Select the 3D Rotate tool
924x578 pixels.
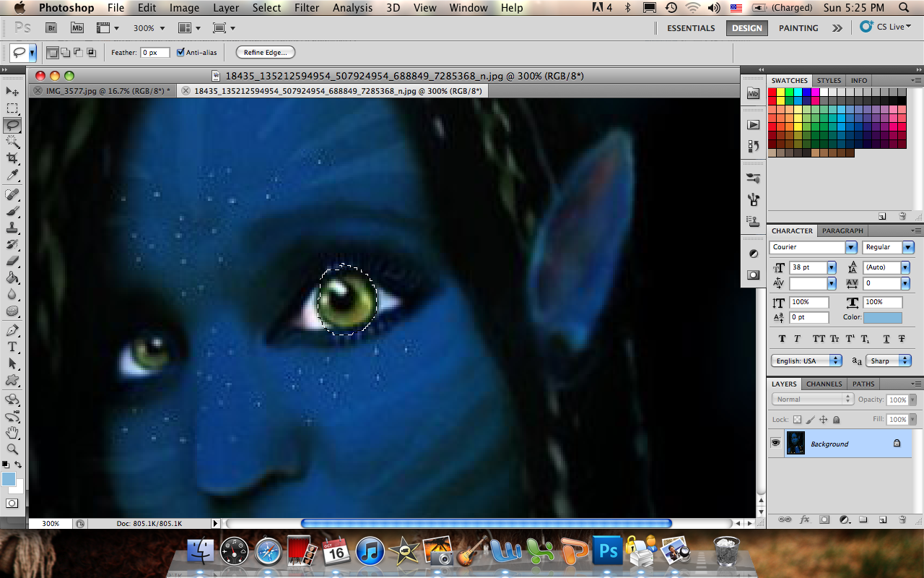point(12,400)
